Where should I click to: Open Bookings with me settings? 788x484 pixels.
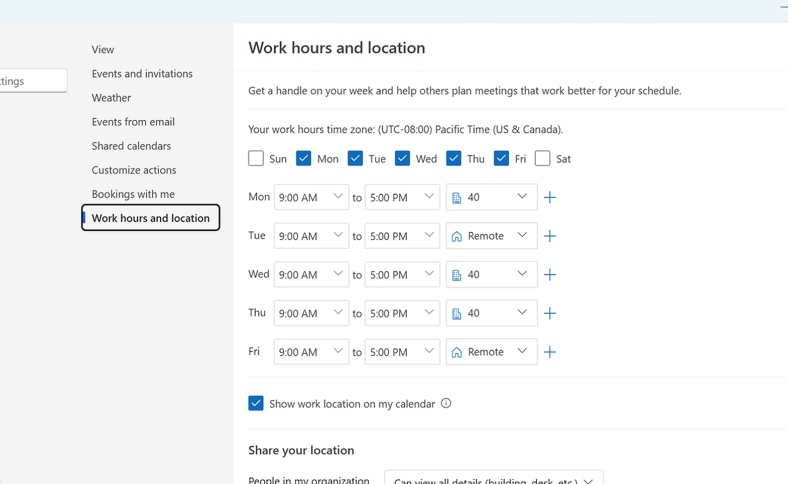(x=133, y=194)
